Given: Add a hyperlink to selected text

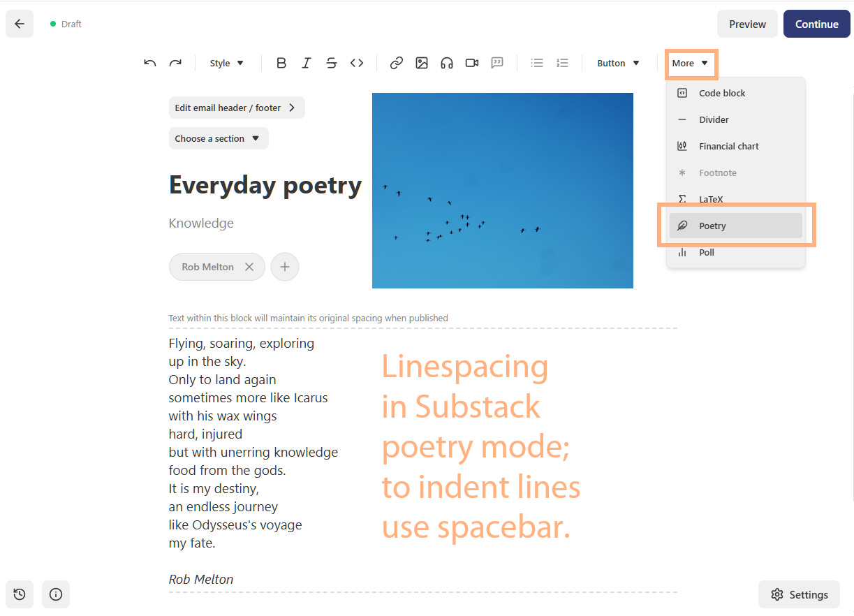Looking at the screenshot, I should [x=396, y=63].
